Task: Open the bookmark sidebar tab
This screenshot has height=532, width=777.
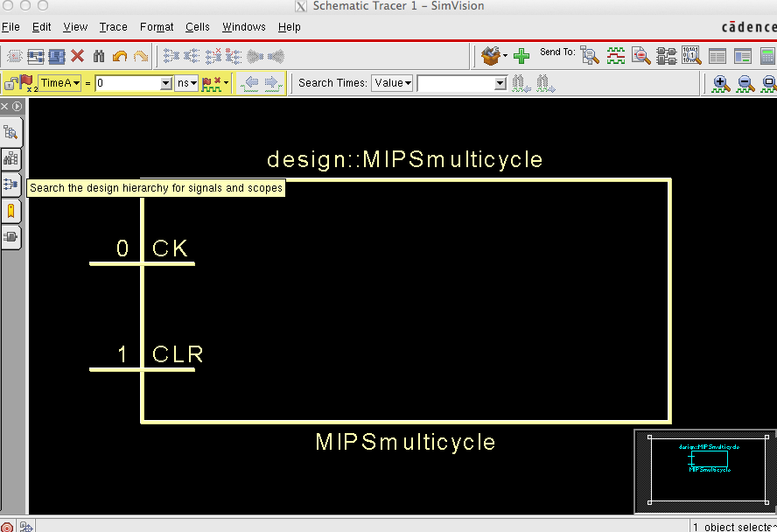Action: click(x=11, y=211)
